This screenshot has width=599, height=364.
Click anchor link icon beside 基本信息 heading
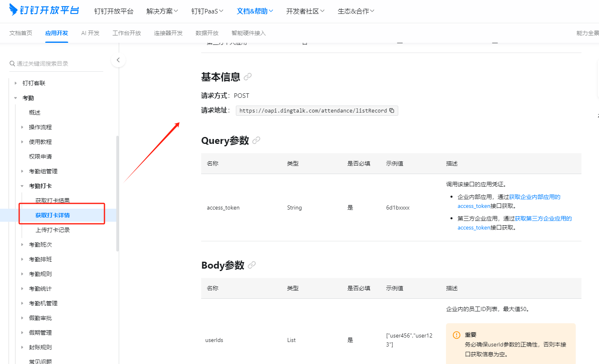[248, 77]
